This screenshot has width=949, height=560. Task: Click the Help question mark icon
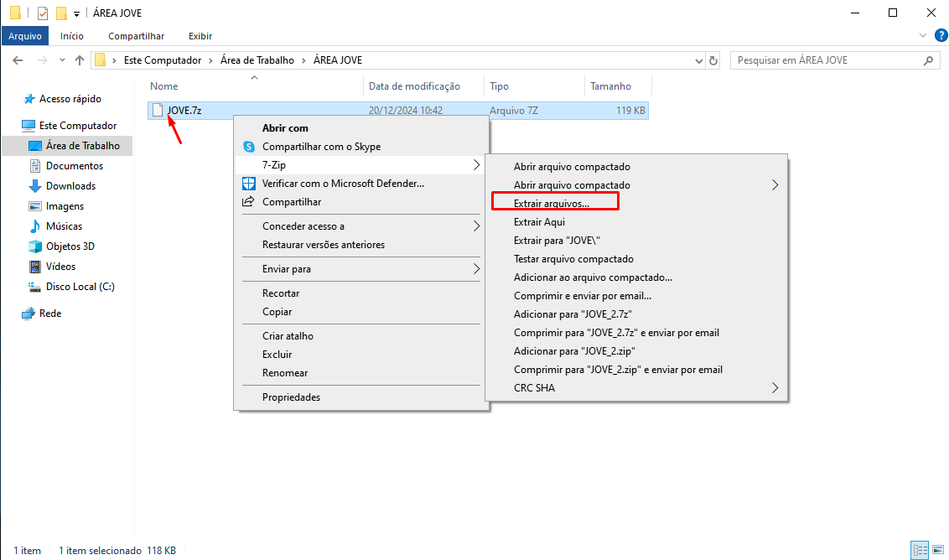point(941,35)
